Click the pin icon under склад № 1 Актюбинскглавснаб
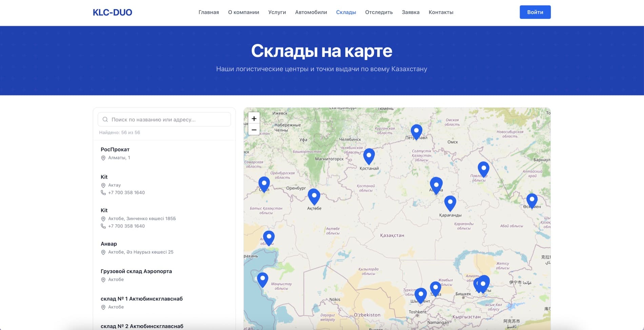 point(103,307)
